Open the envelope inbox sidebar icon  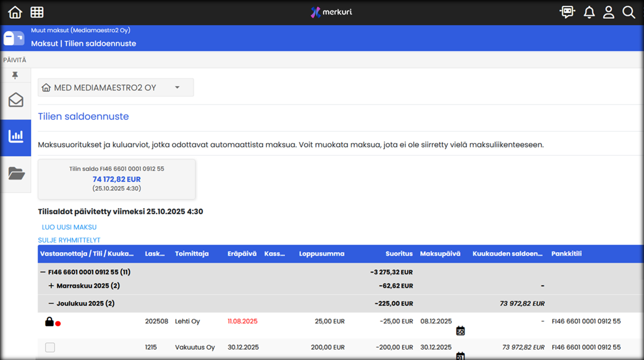[16, 100]
